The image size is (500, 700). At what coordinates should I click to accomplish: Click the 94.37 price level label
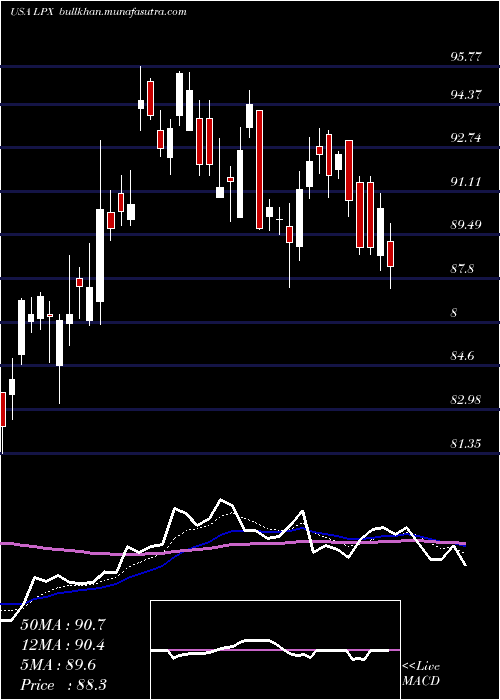465,95
